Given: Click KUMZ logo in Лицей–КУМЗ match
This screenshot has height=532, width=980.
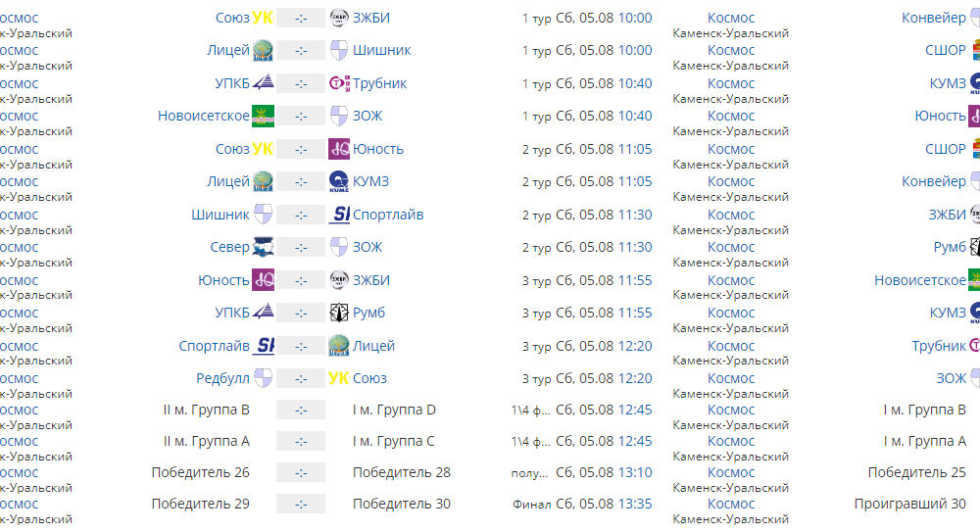Looking at the screenshot, I should [x=339, y=182].
